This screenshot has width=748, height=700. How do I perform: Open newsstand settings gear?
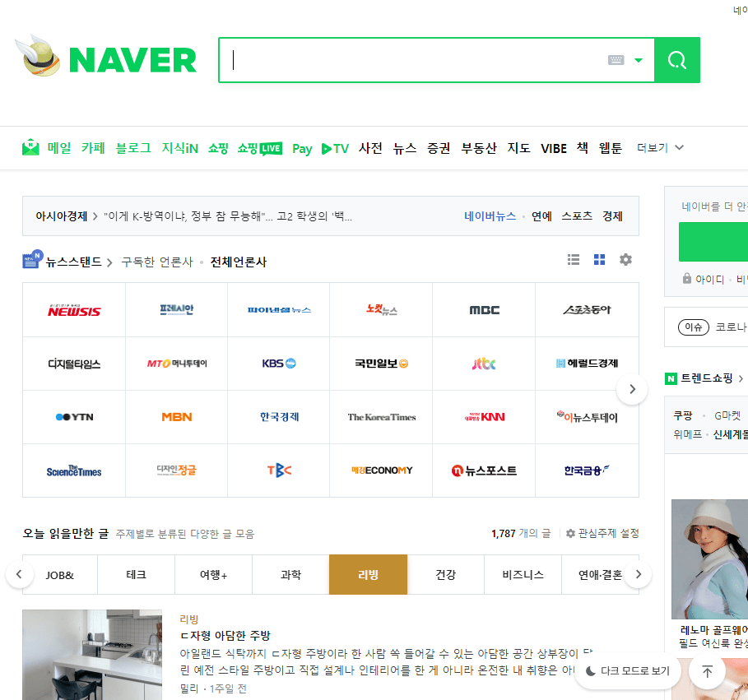click(625, 259)
